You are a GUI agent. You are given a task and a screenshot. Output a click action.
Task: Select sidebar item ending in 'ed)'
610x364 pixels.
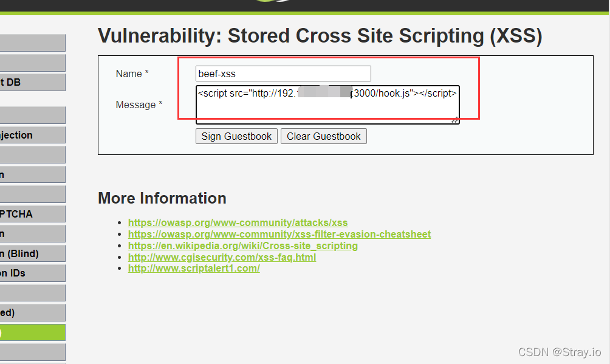(x=33, y=312)
